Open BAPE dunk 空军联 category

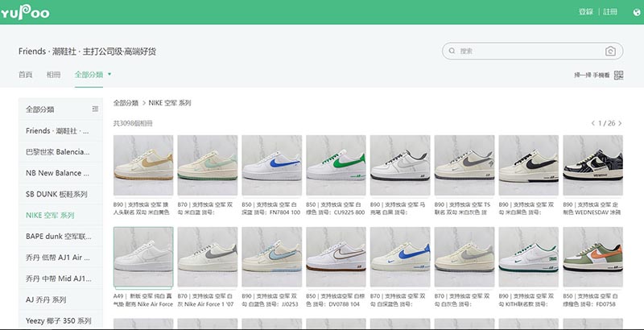click(60, 237)
